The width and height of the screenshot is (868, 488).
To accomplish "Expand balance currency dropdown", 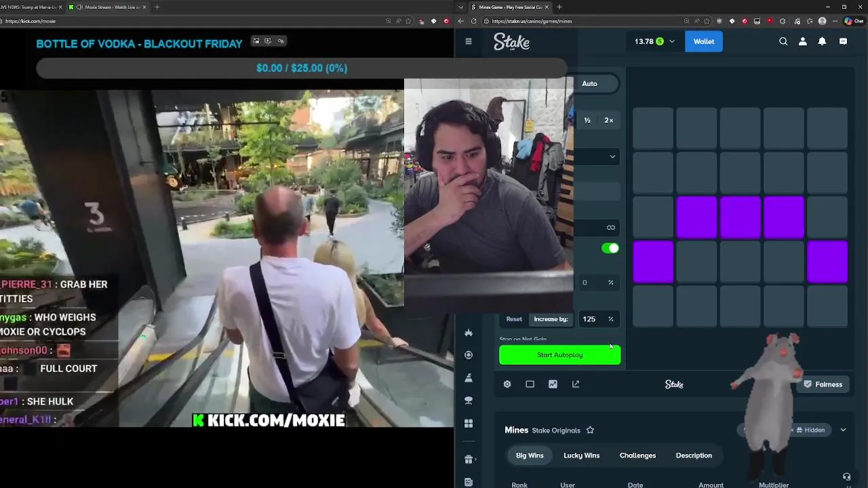I will click(672, 41).
